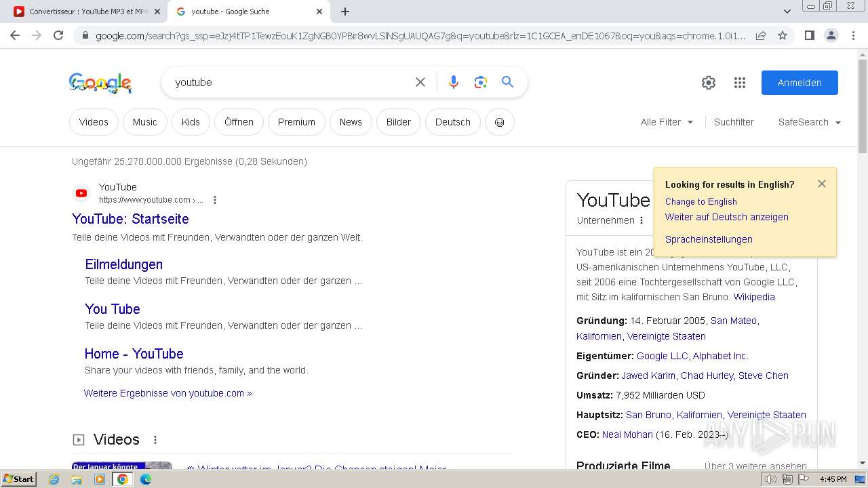Start voice search with microphone icon
Image resolution: width=868 pixels, height=488 pixels.
click(x=454, y=82)
